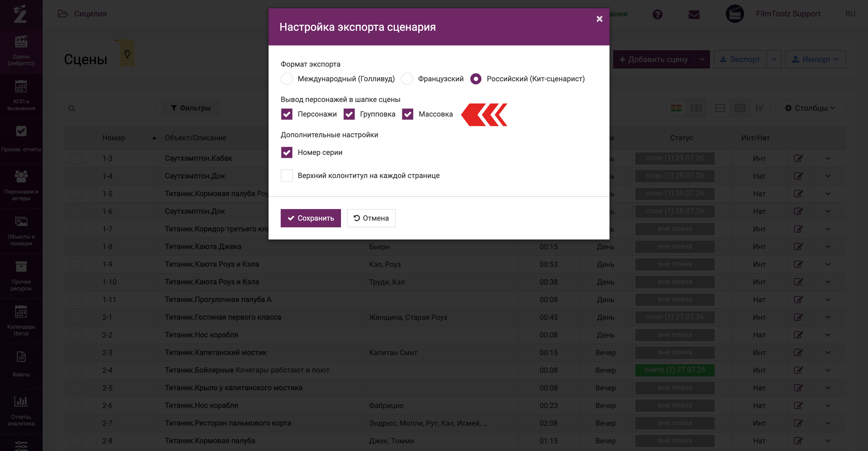868x451 pixels.
Task: Uncheck the Групповка checkbox
Action: [x=349, y=114]
